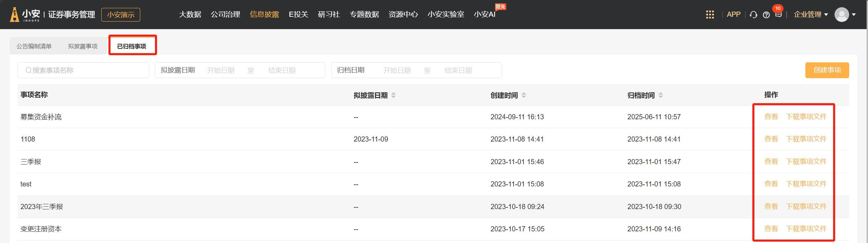Click the user avatar icon

point(841,14)
